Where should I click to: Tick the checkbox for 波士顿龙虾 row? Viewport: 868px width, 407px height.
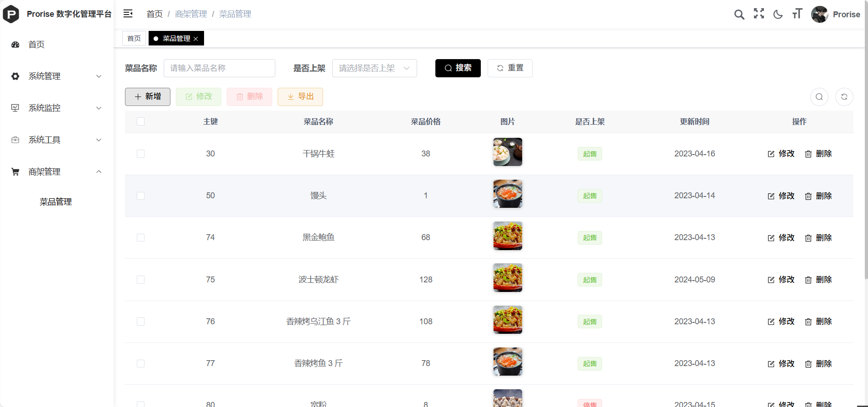coord(141,280)
